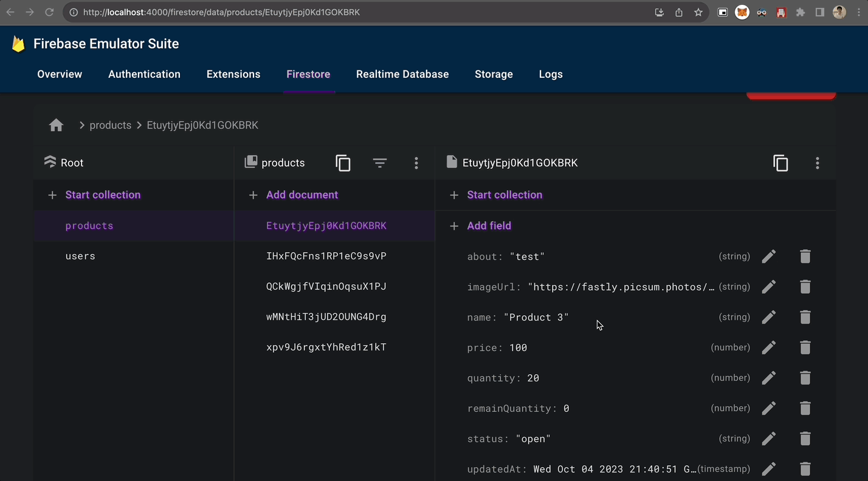Image resolution: width=868 pixels, height=481 pixels.
Task: Open document three-dot options menu
Action: (x=818, y=163)
